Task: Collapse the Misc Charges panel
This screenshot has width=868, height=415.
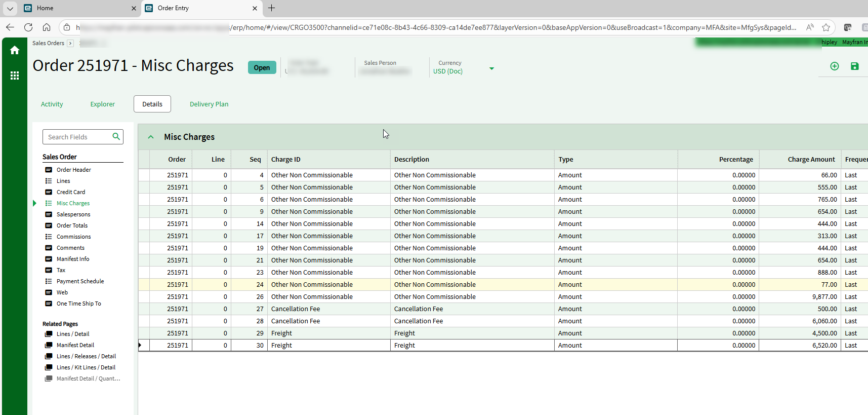Action: point(151,137)
